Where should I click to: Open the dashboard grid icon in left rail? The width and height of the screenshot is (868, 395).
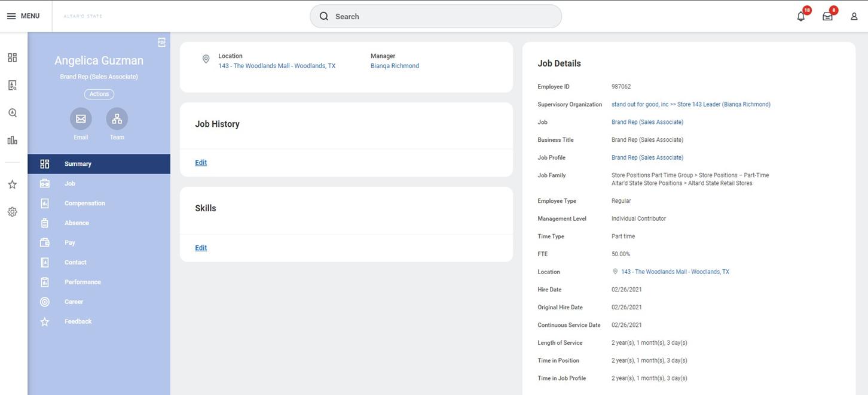(12, 57)
